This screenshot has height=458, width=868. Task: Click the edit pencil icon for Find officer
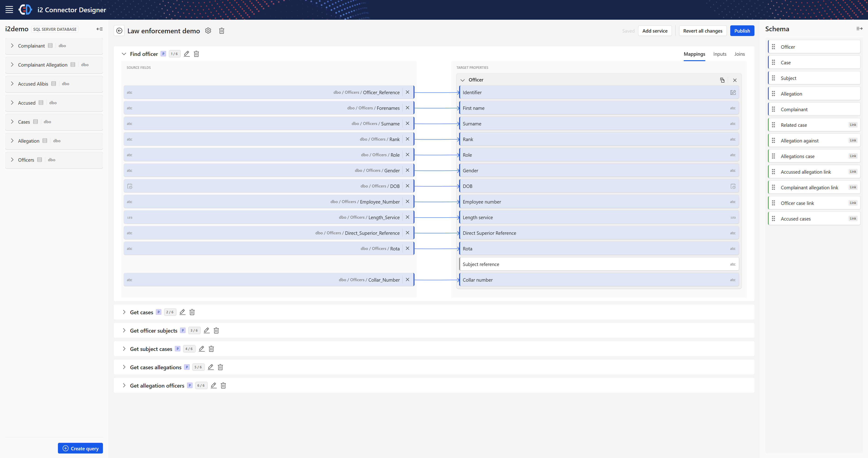pos(187,54)
